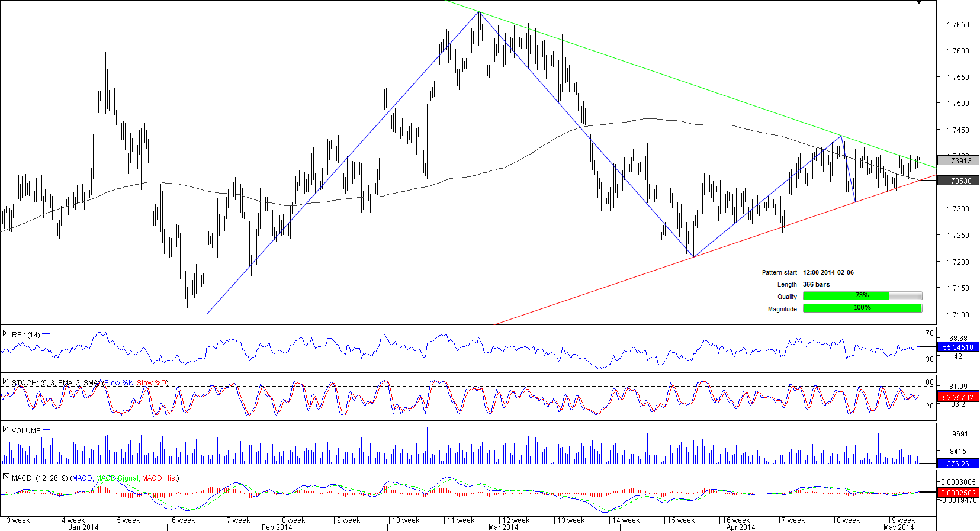Click the 15 week time axis label

[x=681, y=520]
